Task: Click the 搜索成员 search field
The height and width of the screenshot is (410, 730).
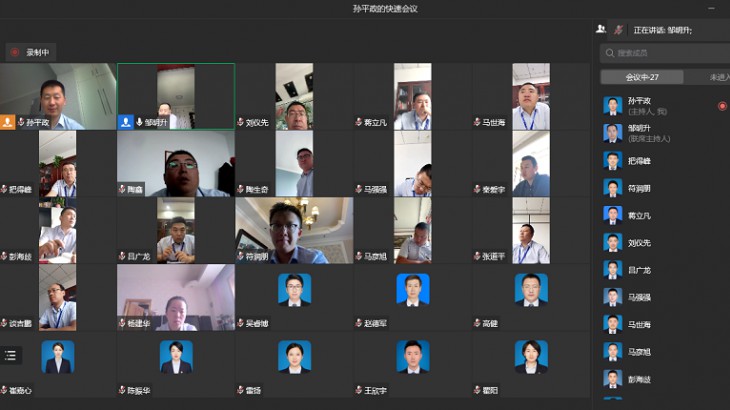Action: (x=665, y=53)
